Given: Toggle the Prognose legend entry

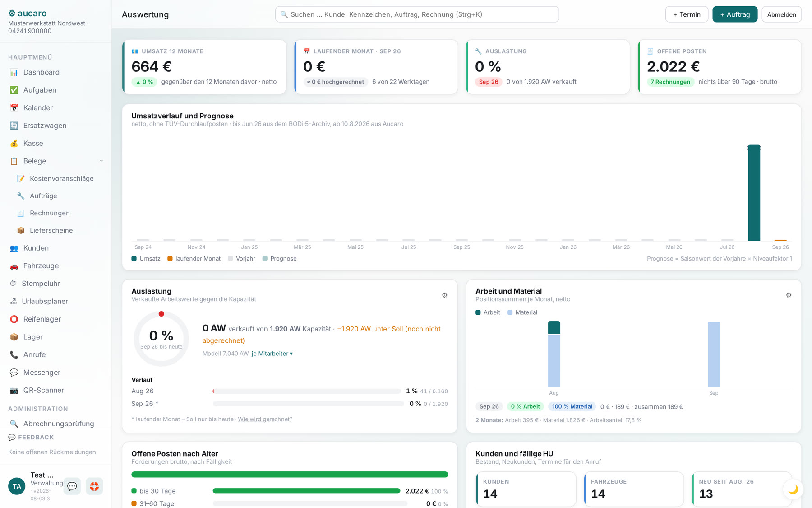Looking at the screenshot, I should (x=279, y=259).
